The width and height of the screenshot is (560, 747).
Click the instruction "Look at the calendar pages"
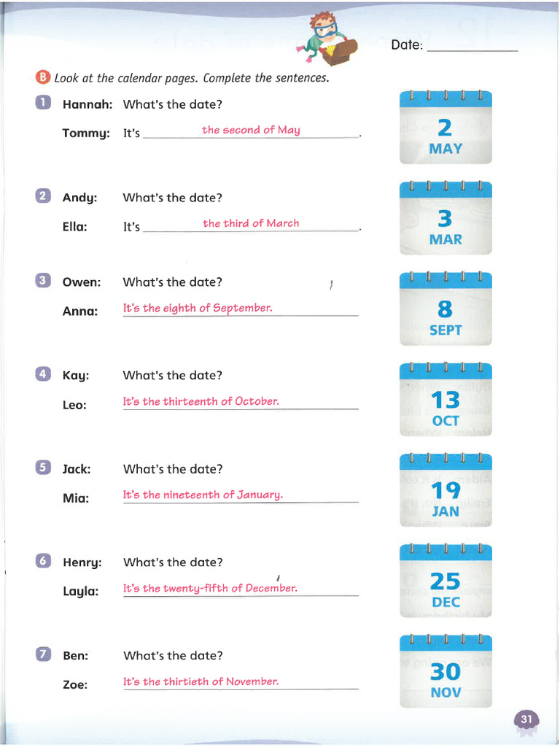coord(192,78)
